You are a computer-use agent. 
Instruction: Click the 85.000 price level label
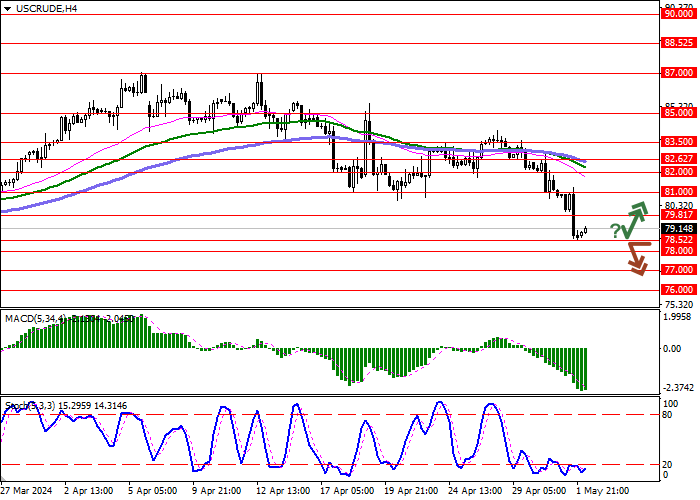[679, 113]
